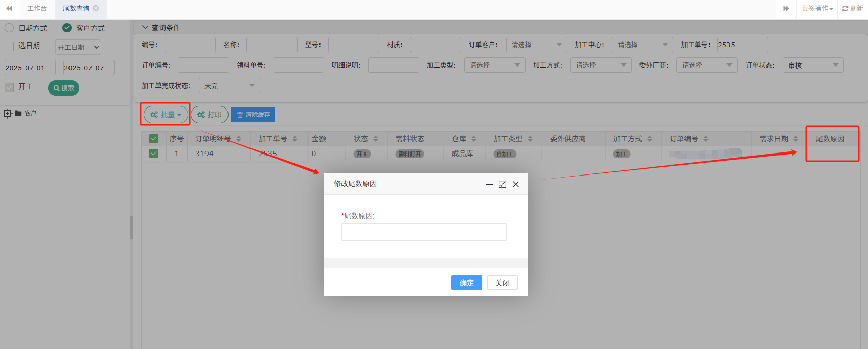
Task: Sort by 加工单号 column arrows
Action: click(x=295, y=139)
